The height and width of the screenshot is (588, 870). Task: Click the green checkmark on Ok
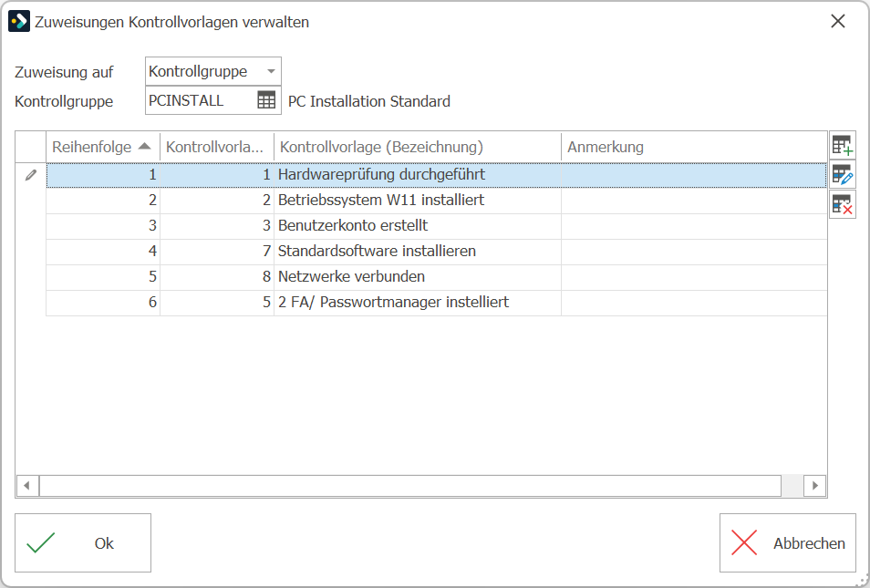tap(41, 542)
